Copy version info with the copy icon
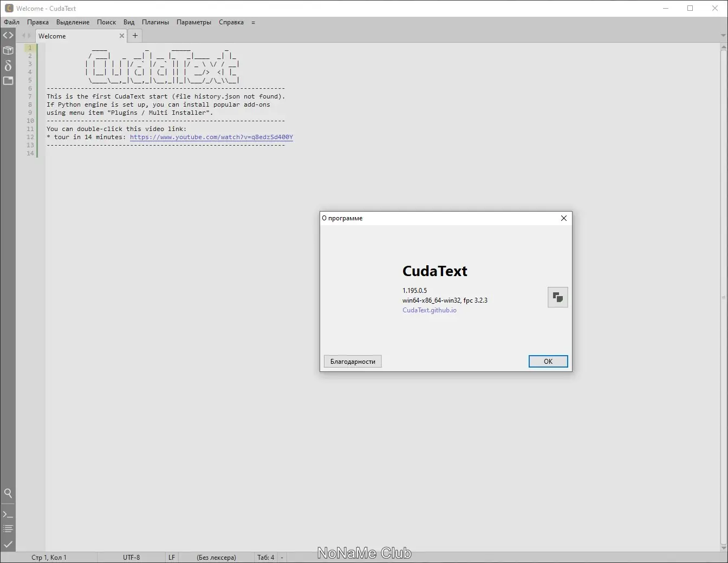 click(x=558, y=297)
